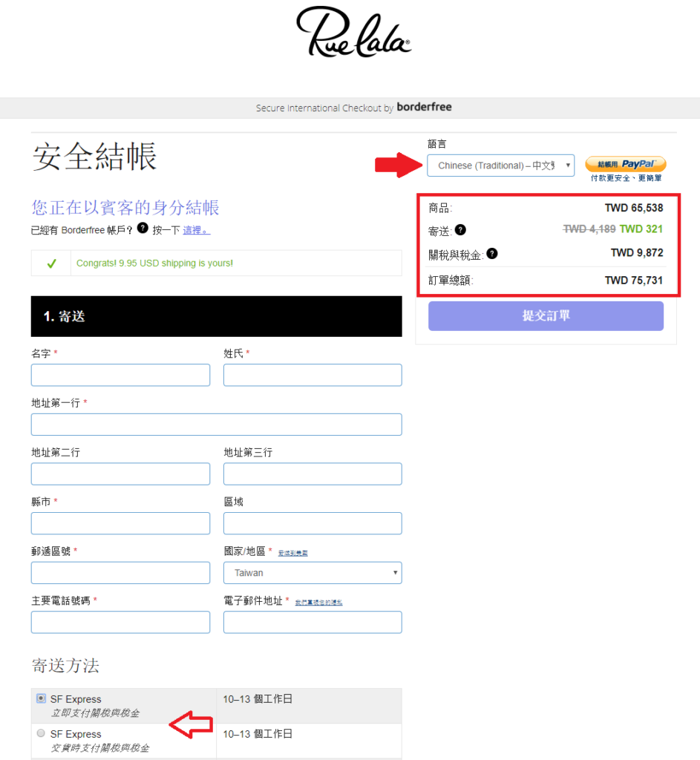Click the green checkmark in shipping promo banner

51,263
